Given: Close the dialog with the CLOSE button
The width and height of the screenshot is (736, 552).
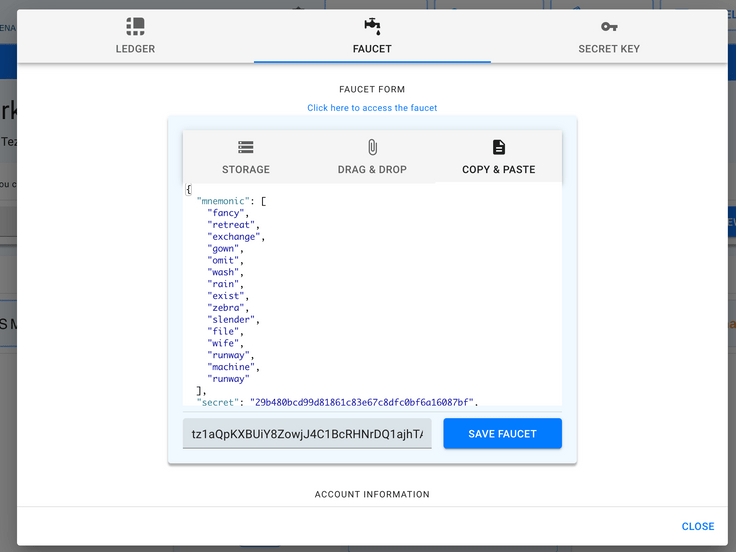Looking at the screenshot, I should (x=698, y=526).
